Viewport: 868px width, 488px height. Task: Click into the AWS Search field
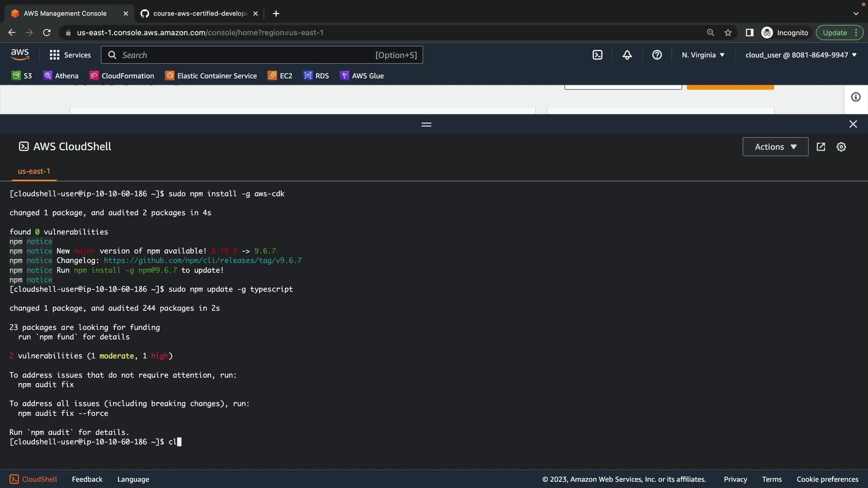pyautogui.click(x=246, y=55)
